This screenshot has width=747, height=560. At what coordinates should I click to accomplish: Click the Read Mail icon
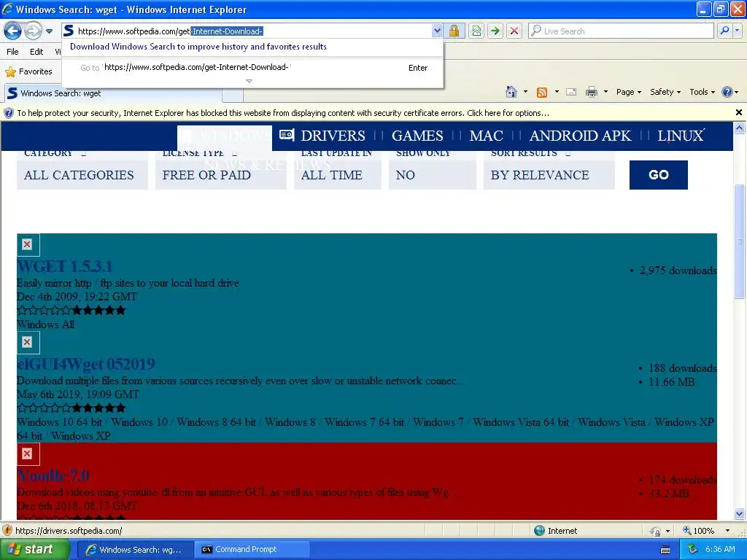[x=571, y=92]
